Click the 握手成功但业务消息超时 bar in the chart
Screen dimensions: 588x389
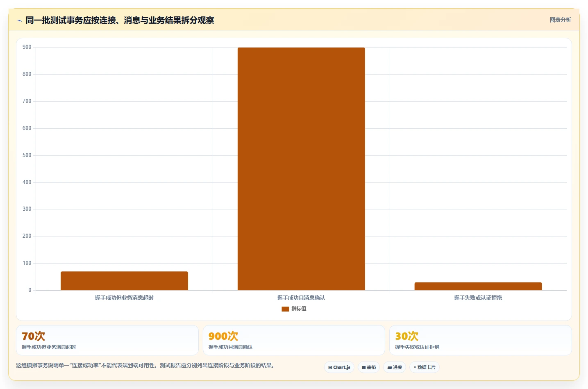coord(124,281)
